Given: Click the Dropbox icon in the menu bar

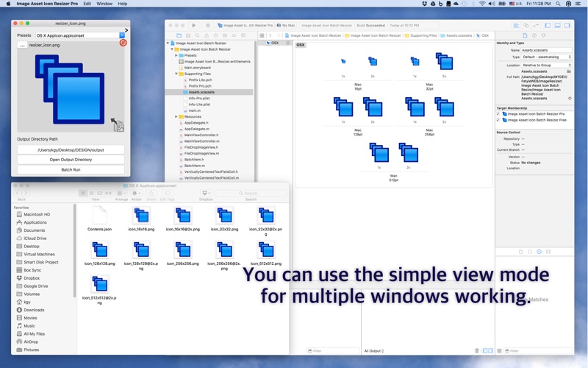Looking at the screenshot, I should 424,4.
